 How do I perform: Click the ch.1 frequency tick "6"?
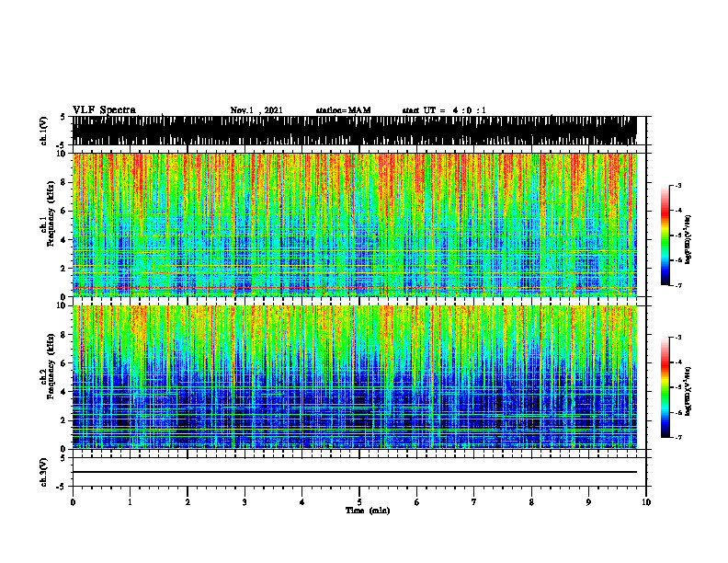[x=64, y=211]
